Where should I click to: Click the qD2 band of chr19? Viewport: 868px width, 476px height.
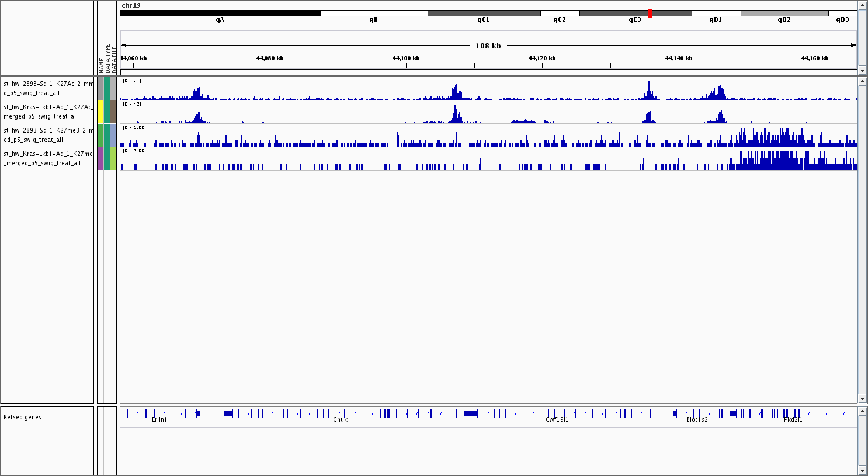tap(784, 13)
